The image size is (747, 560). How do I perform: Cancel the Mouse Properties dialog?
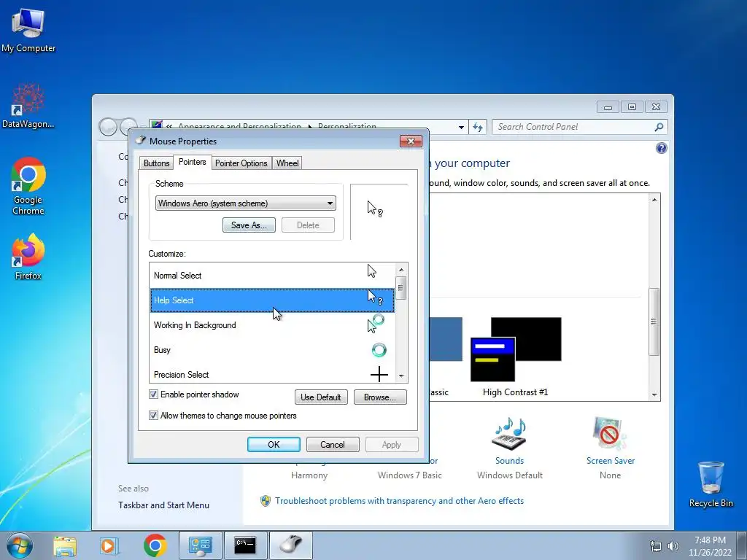(333, 444)
